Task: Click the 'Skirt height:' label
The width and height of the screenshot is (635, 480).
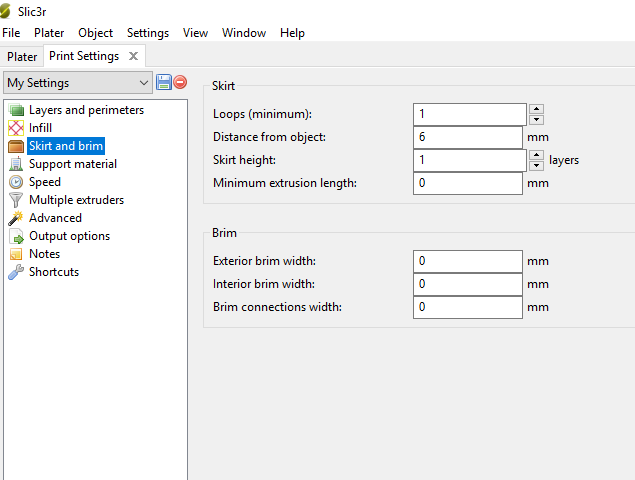Action: point(244,160)
